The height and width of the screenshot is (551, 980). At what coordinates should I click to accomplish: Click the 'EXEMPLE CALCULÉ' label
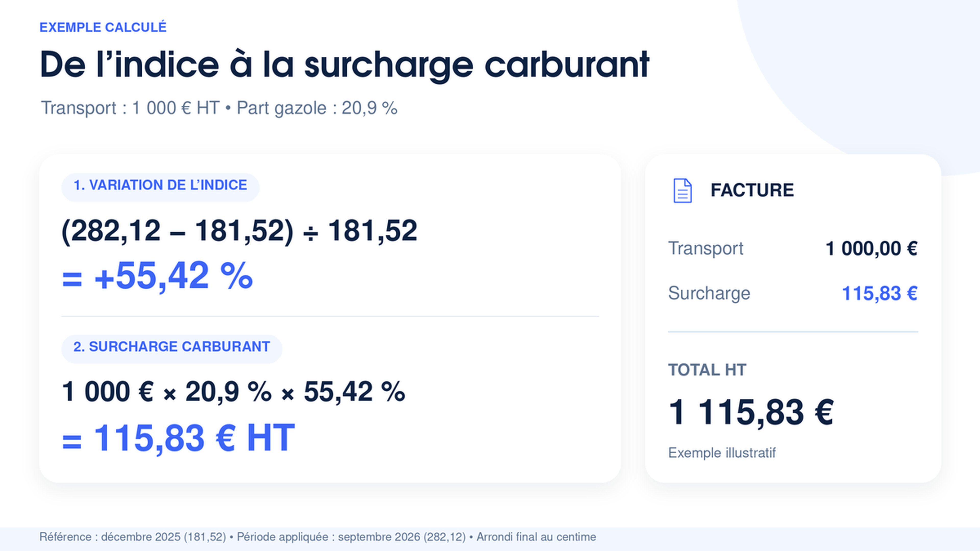click(x=103, y=27)
